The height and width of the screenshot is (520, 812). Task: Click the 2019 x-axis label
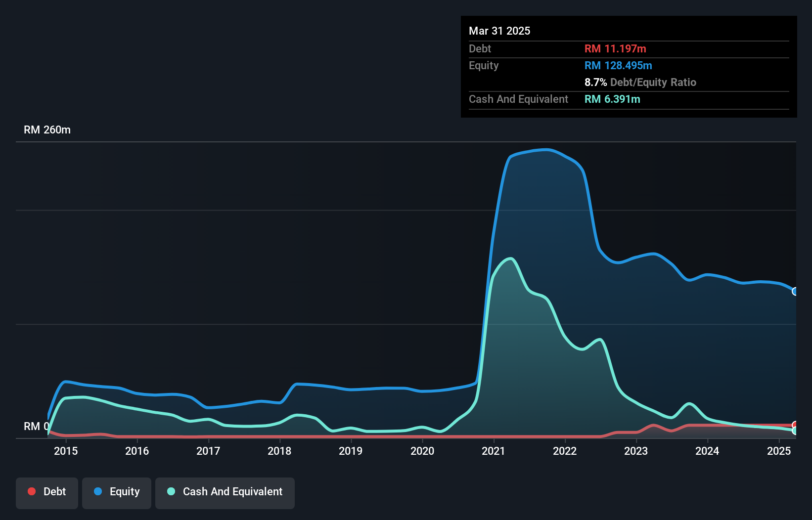[351, 451]
